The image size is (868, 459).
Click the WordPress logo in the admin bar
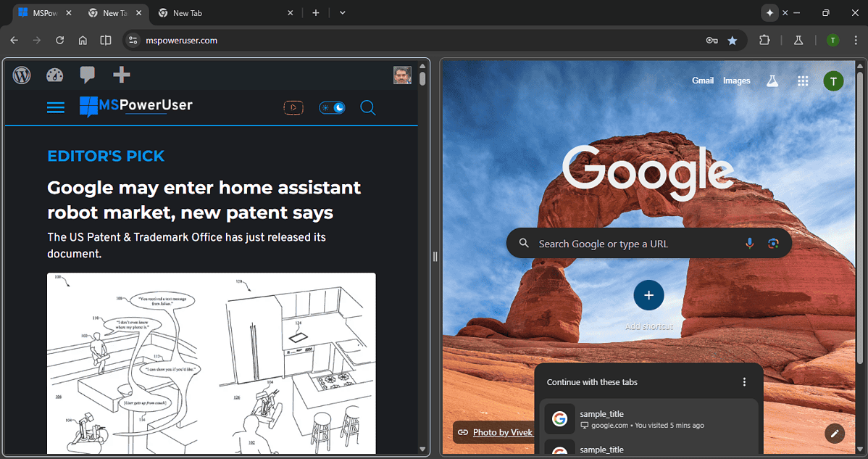(21, 75)
